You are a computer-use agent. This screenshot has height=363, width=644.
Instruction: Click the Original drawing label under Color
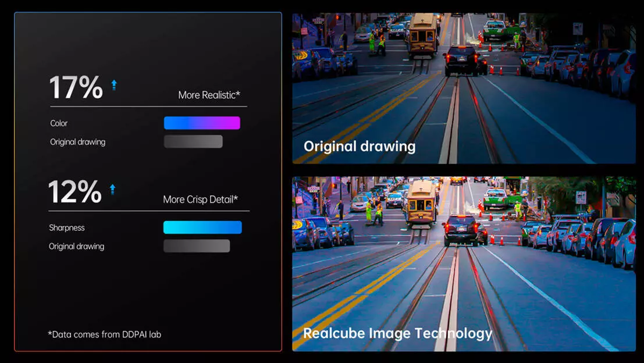click(77, 142)
